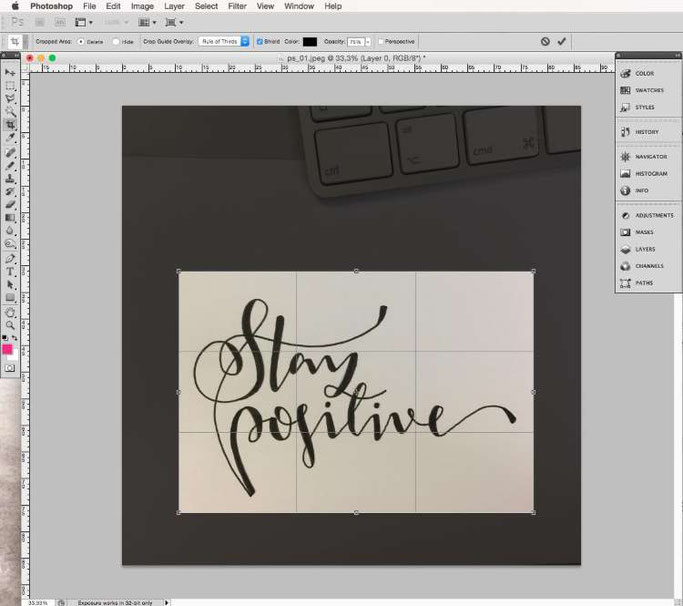Select the Crop tool in toolbox
Viewport: 683px width, 606px height.
(10, 125)
